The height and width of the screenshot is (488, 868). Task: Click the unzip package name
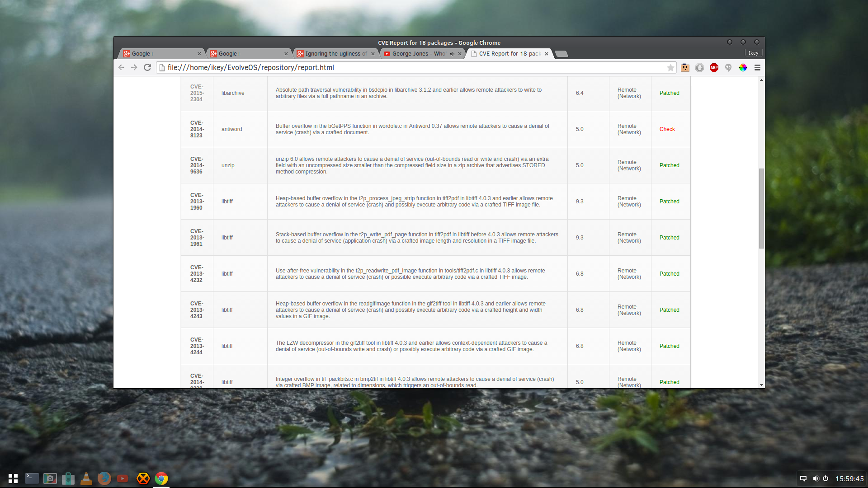point(228,165)
